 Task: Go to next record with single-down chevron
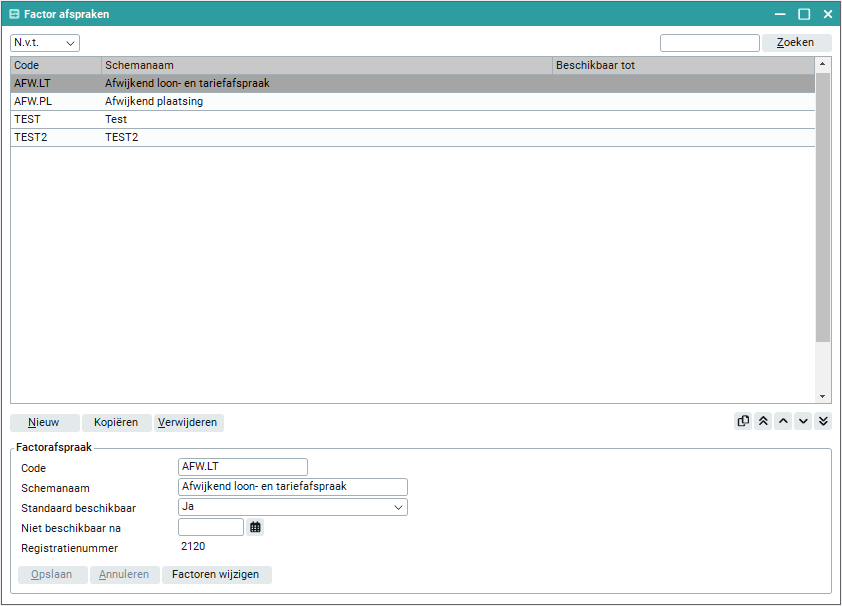[x=803, y=421]
